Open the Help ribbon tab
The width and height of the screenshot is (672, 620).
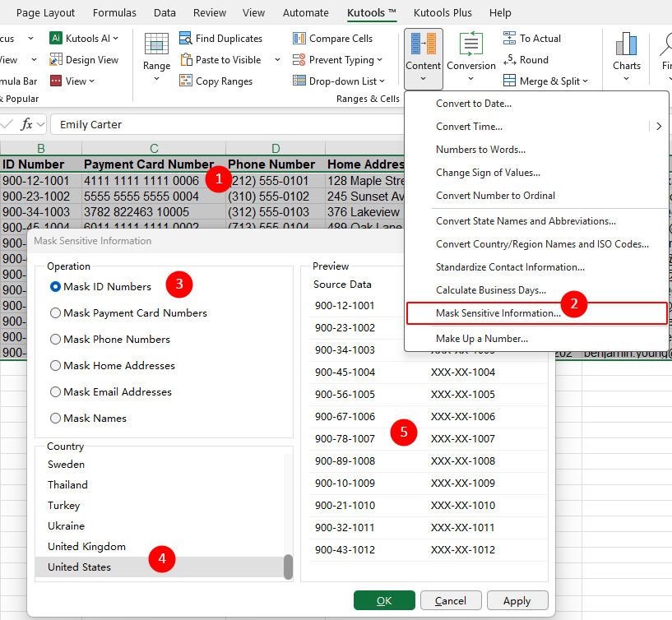pos(500,13)
